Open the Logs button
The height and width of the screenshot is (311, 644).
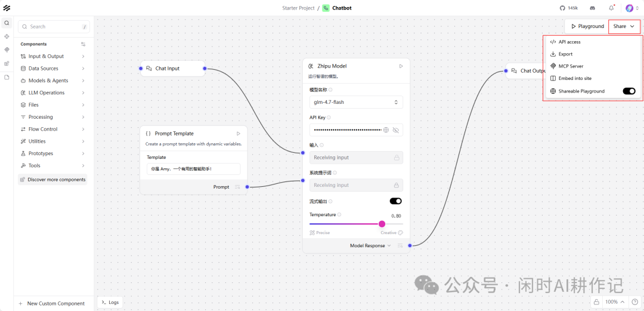click(x=110, y=303)
